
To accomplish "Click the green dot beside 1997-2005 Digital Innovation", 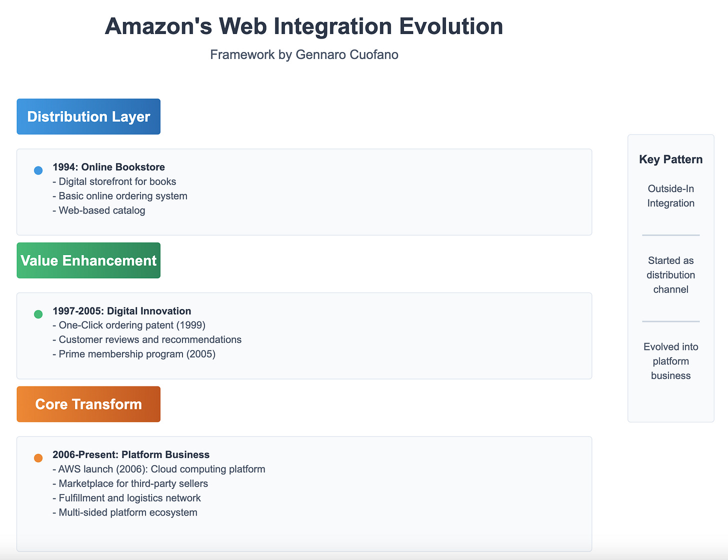I will tap(38, 314).
